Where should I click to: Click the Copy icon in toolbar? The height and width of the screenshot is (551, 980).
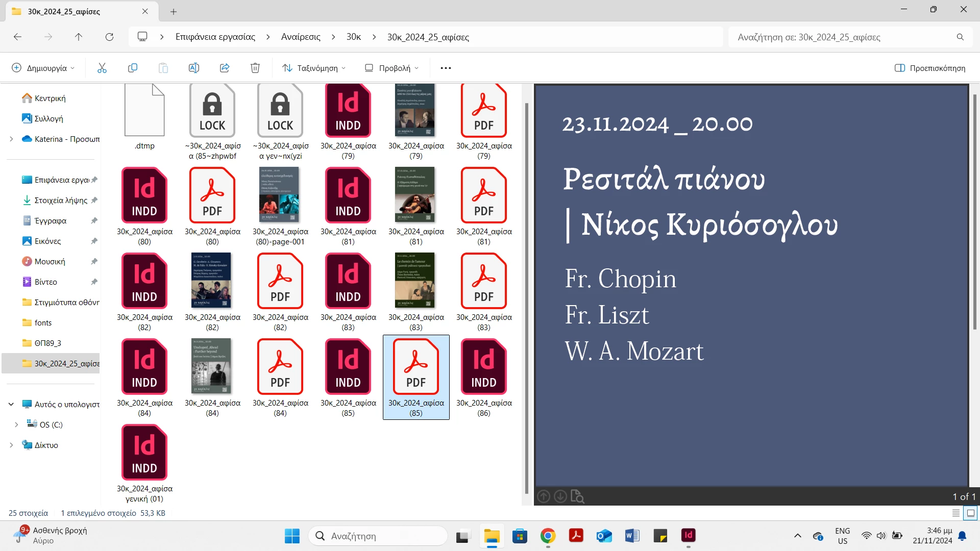[133, 68]
